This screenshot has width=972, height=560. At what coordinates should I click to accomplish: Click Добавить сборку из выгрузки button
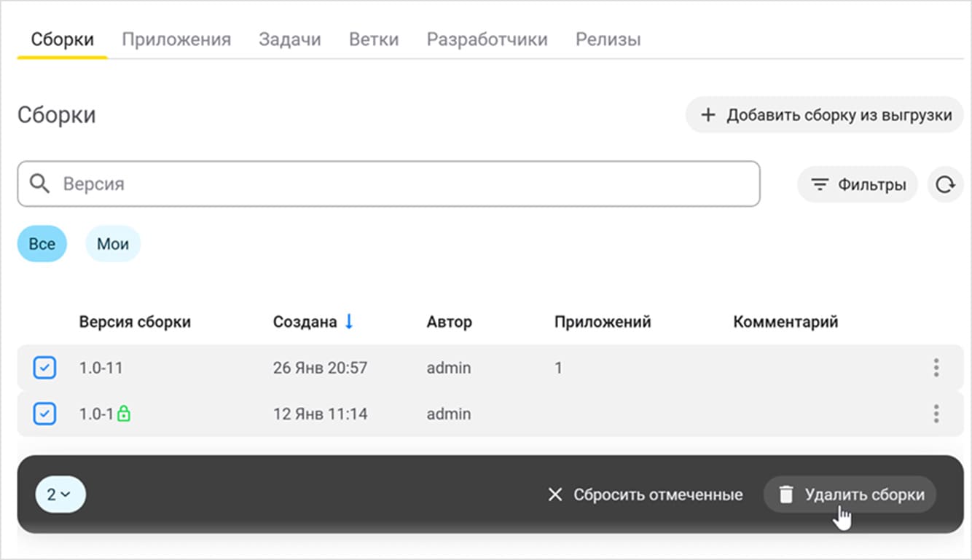826,115
